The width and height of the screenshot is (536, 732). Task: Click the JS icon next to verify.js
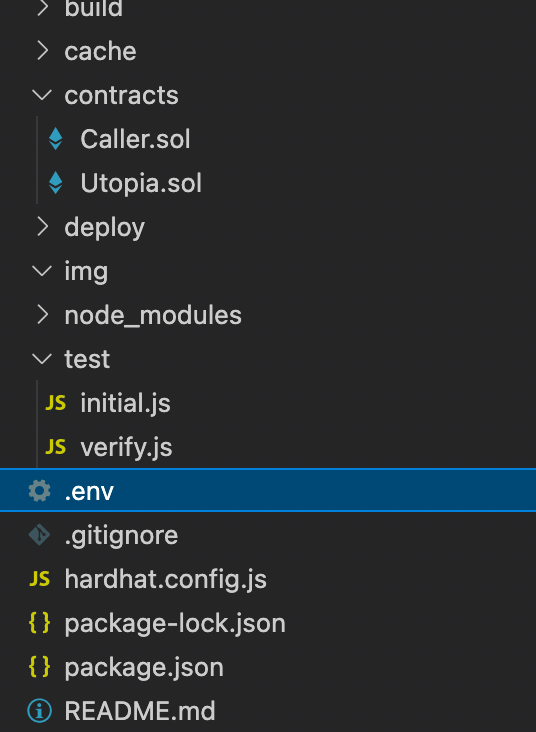tap(56, 447)
